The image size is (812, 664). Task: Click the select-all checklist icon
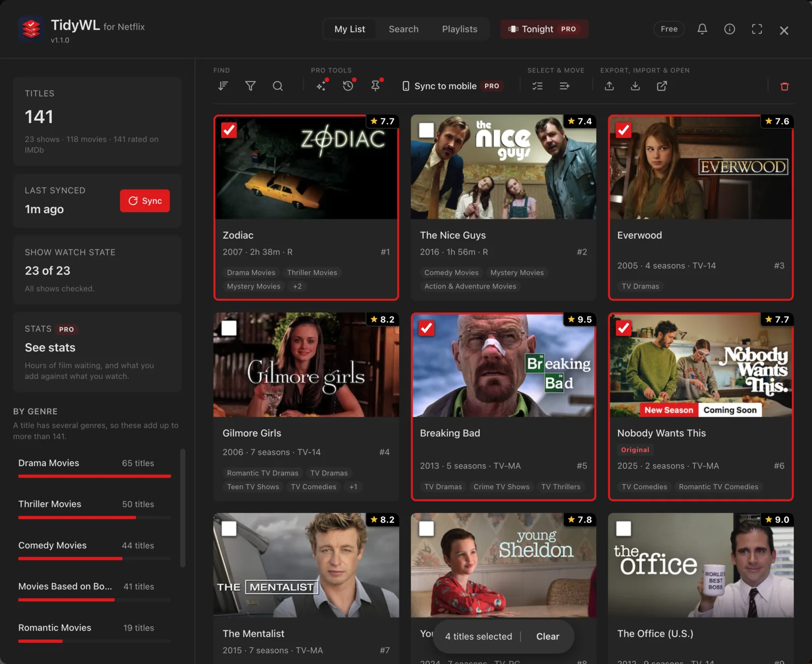[x=537, y=86]
